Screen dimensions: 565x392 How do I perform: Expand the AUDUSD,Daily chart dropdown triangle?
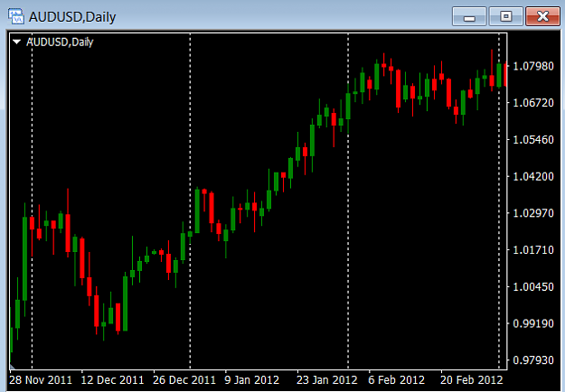pyautogui.click(x=16, y=42)
